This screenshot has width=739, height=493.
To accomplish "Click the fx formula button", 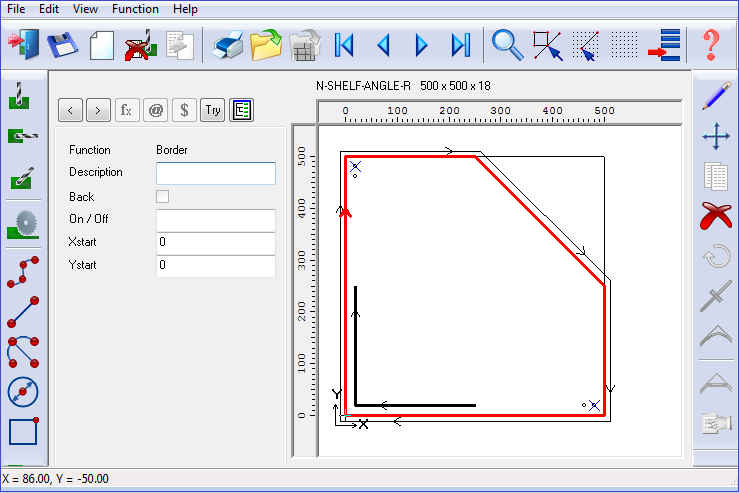I will coord(127,110).
